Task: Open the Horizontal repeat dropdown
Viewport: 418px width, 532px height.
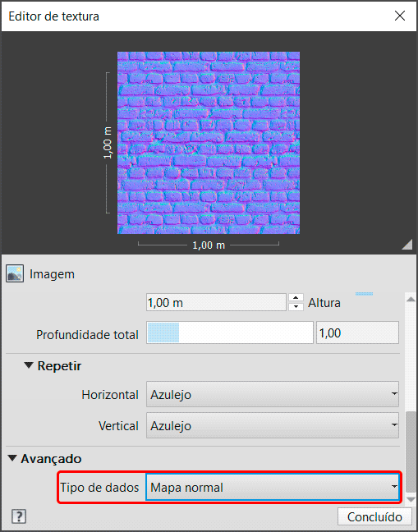Action: coord(273,394)
